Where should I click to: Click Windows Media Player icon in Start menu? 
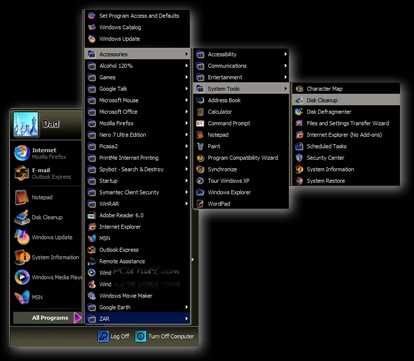point(22,277)
